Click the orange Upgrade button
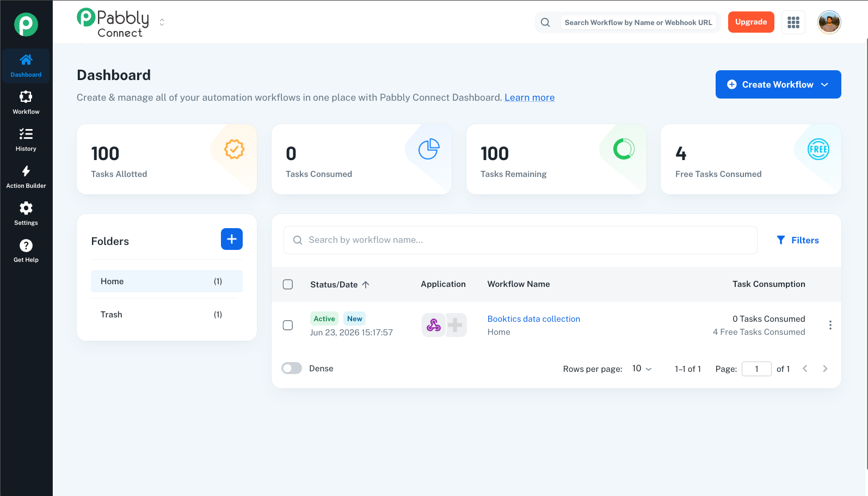This screenshot has width=868, height=496. tap(751, 22)
